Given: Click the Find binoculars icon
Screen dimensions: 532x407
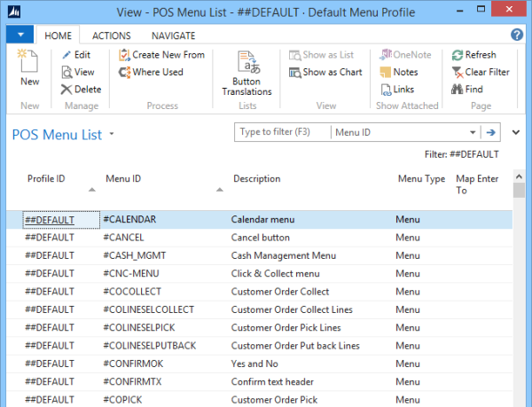Looking at the screenshot, I should (x=458, y=90).
